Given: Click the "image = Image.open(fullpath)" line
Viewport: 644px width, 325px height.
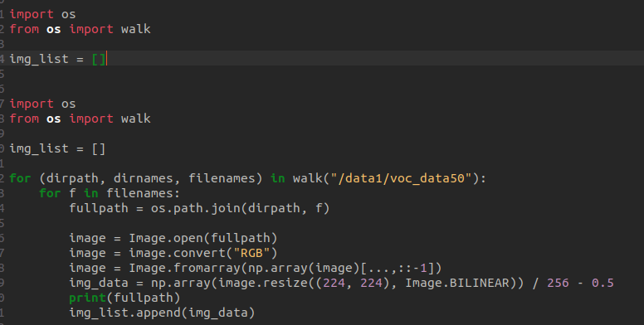Looking at the screenshot, I should [173, 238].
